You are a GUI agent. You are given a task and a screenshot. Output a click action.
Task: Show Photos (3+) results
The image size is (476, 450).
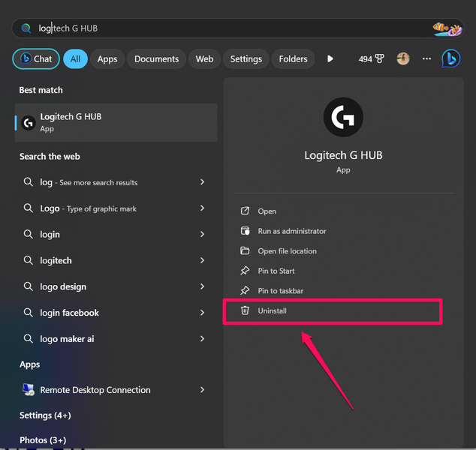43,440
